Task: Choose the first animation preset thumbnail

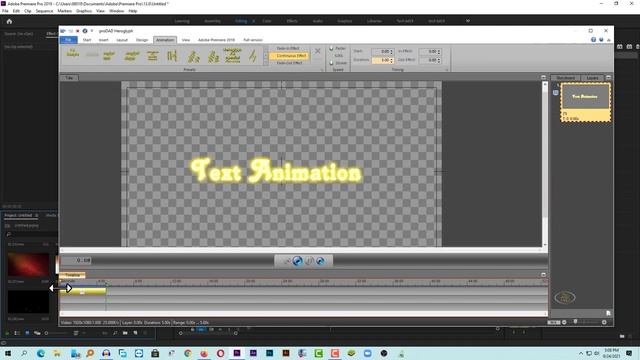Action: pos(73,54)
